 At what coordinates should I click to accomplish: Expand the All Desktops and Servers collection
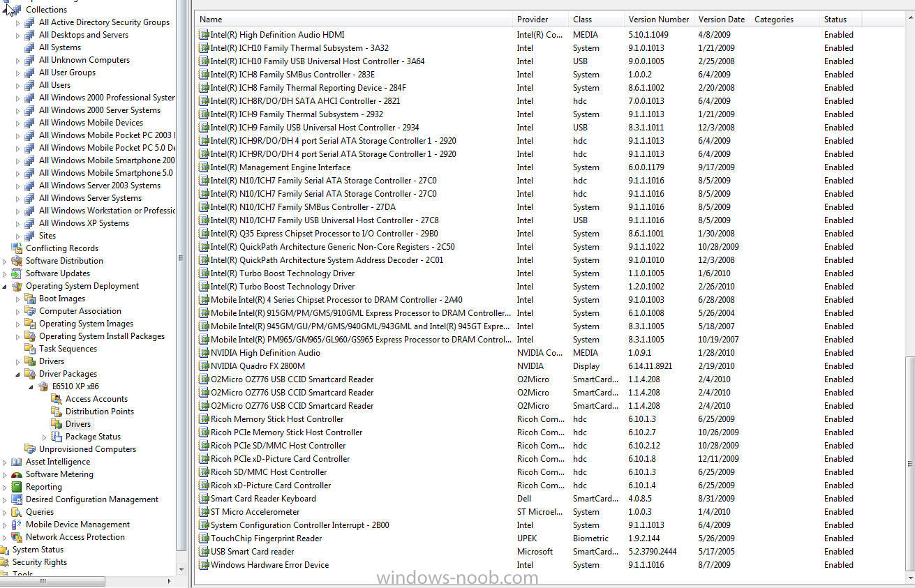coord(18,35)
